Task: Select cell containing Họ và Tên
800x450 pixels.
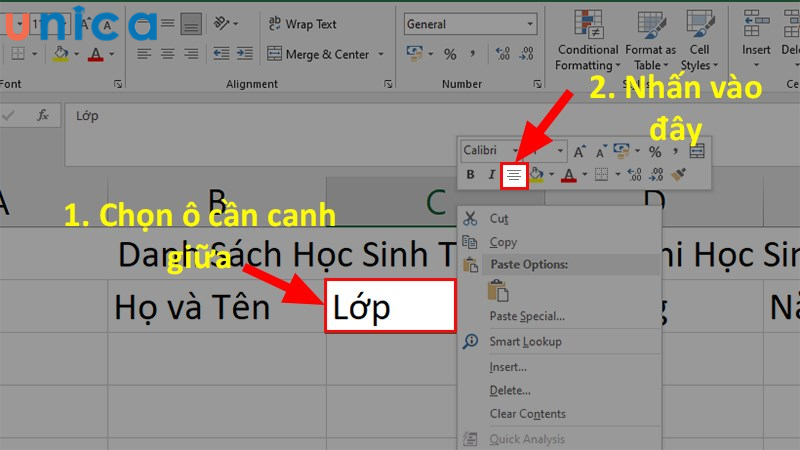Action: [217, 307]
